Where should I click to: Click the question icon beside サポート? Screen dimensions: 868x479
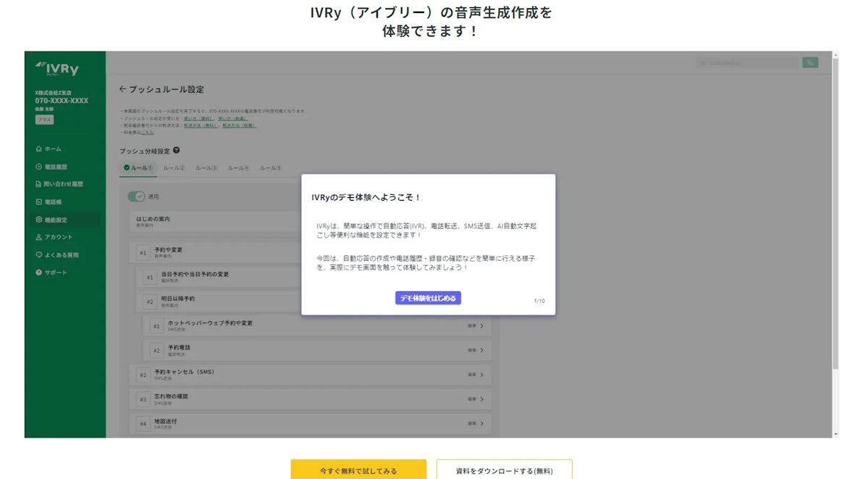click(39, 272)
